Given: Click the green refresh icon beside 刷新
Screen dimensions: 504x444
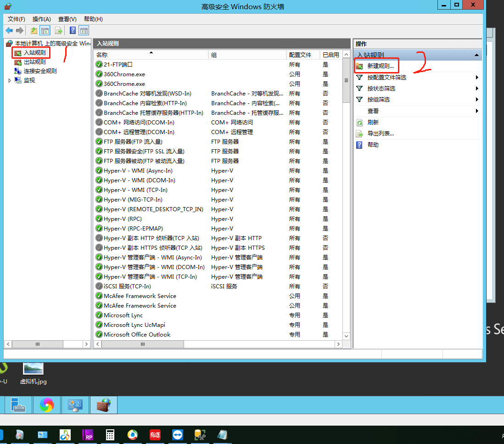Looking at the screenshot, I should [x=360, y=123].
